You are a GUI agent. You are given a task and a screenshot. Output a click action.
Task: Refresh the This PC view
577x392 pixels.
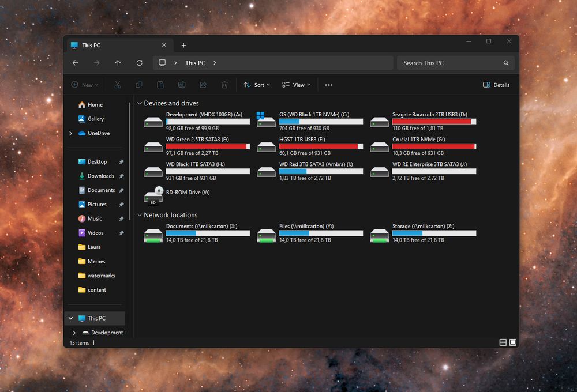(140, 63)
